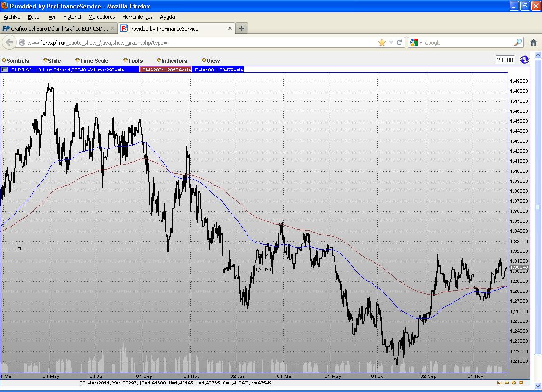The height and width of the screenshot is (392, 542).
Task: Click the search magnifier icon
Action: [518, 42]
